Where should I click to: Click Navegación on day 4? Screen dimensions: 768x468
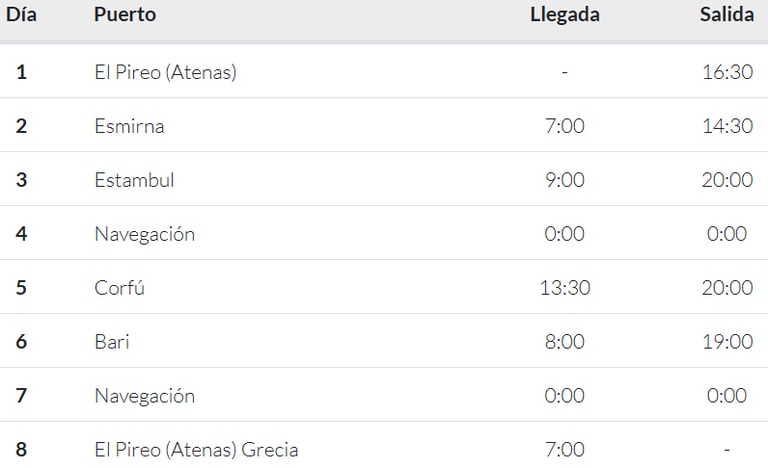point(144,234)
